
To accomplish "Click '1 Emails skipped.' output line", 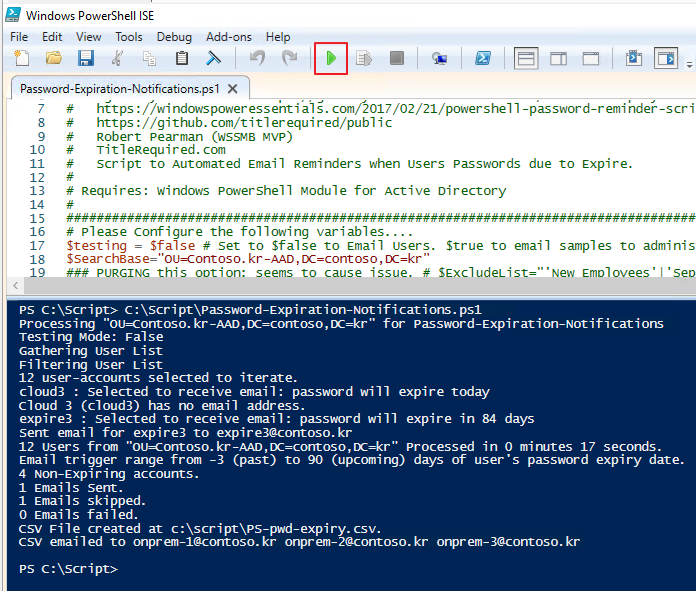I will (x=82, y=501).
